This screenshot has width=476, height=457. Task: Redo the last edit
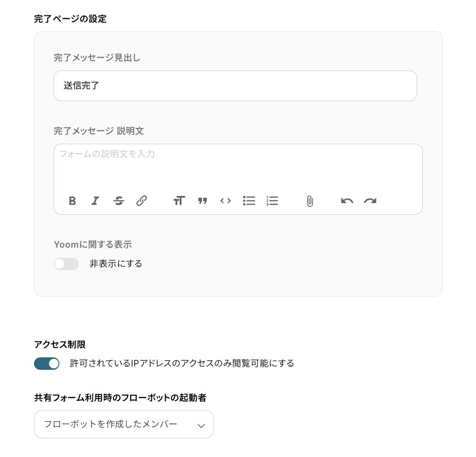[370, 201]
